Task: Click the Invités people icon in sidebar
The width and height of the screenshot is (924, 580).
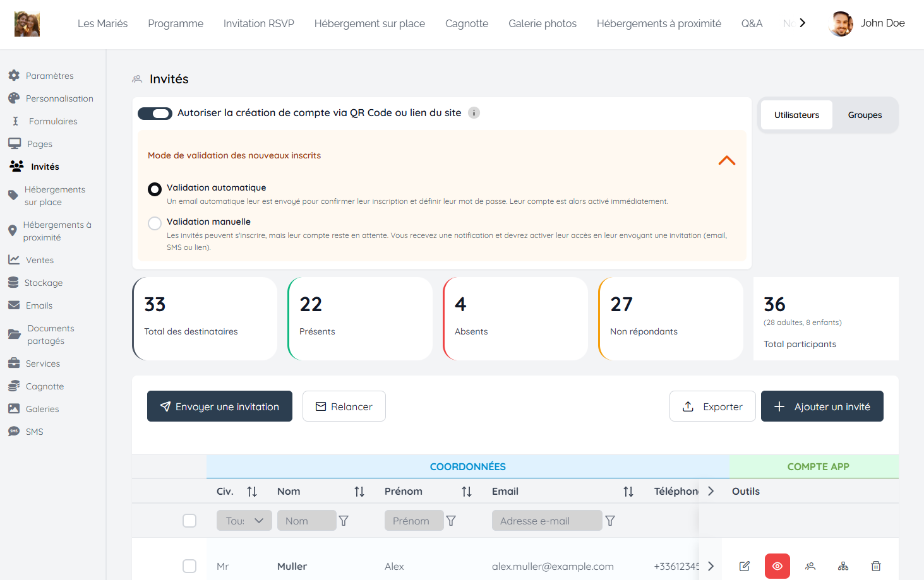Action: point(16,166)
